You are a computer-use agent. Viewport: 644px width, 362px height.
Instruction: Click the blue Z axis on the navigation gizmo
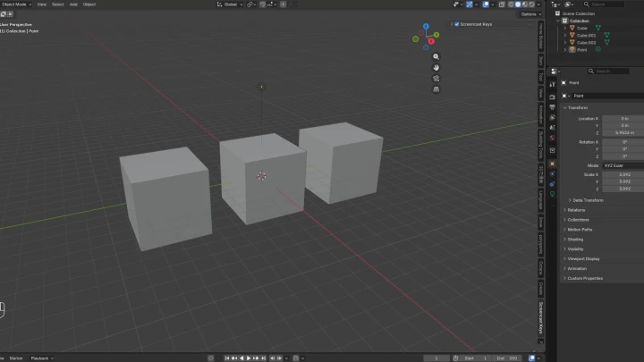tap(426, 26)
